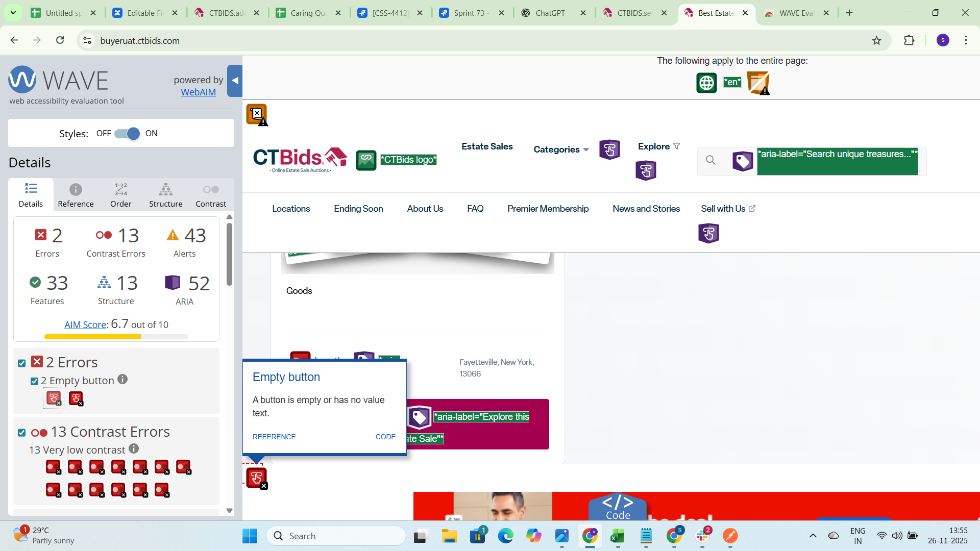The image size is (980, 551).
Task: Uncheck the 2 Errors checkbox
Action: coord(21,363)
